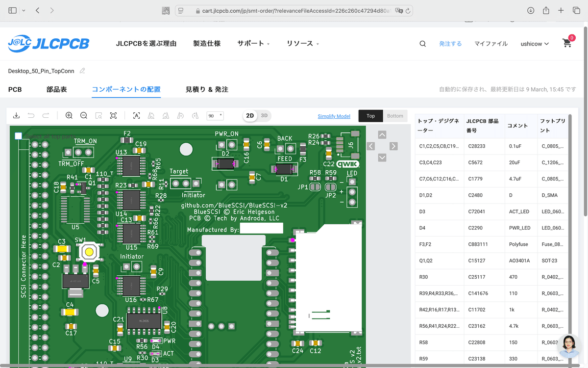Click the Safari share icon

[x=546, y=10]
